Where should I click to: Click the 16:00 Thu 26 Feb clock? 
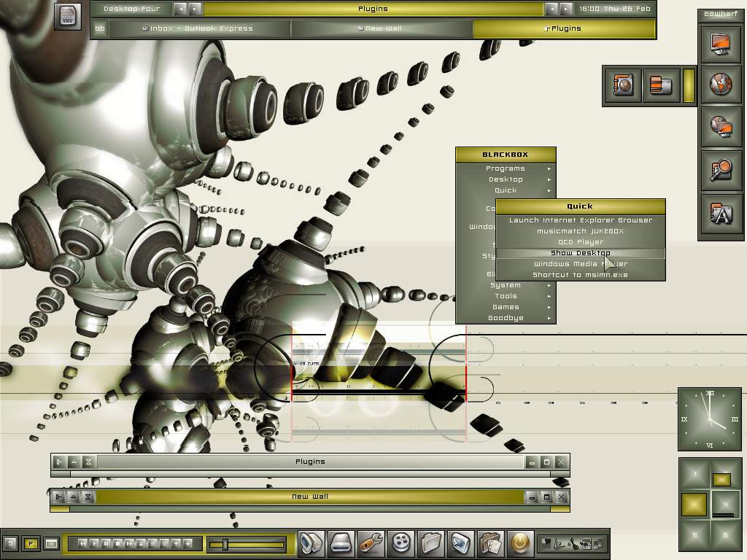[614, 9]
